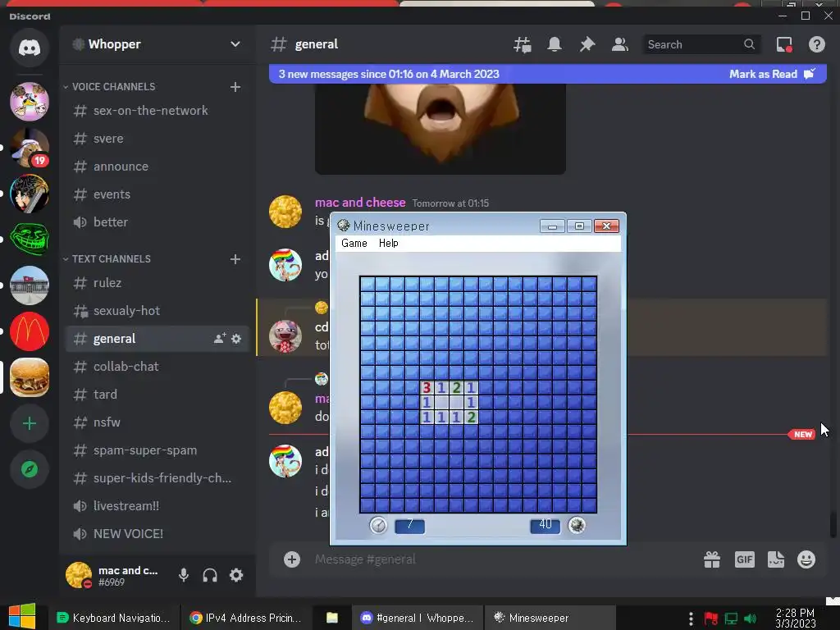This screenshot has width=840, height=630.
Task: Open the green troll face server
Action: 30,240
